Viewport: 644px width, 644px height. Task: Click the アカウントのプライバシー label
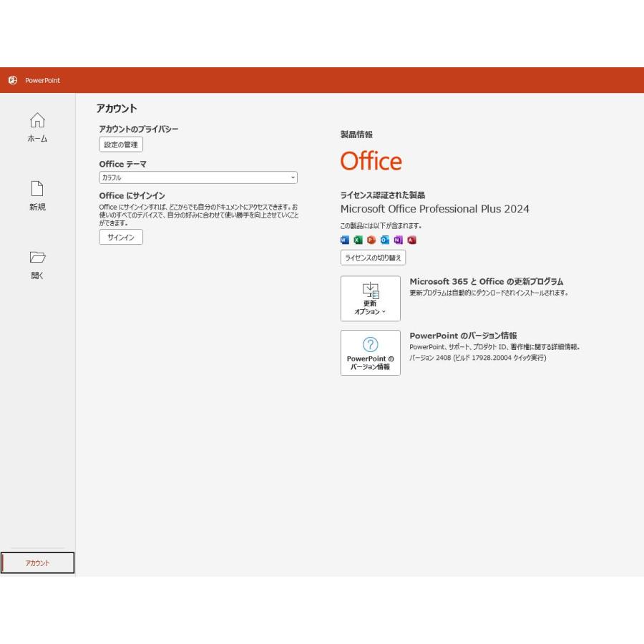(x=138, y=129)
